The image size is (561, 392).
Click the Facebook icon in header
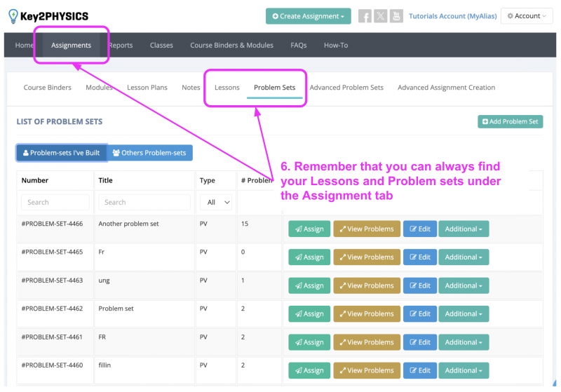tap(365, 16)
